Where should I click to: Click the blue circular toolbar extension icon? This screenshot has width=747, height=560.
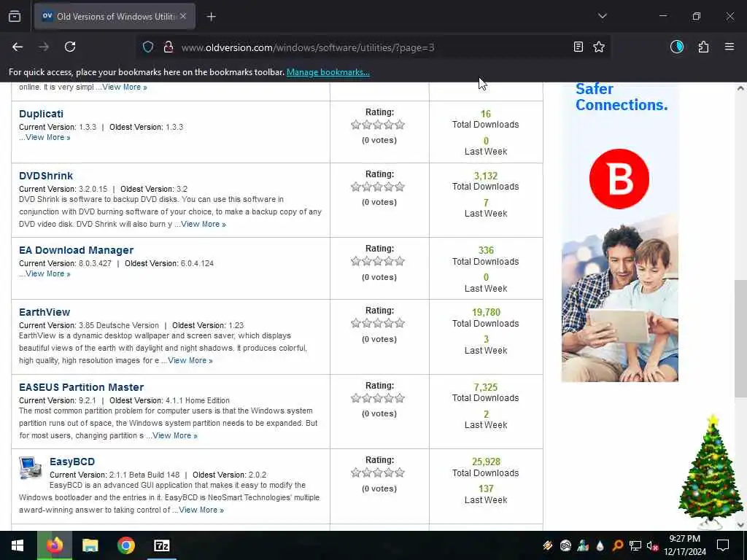676,47
